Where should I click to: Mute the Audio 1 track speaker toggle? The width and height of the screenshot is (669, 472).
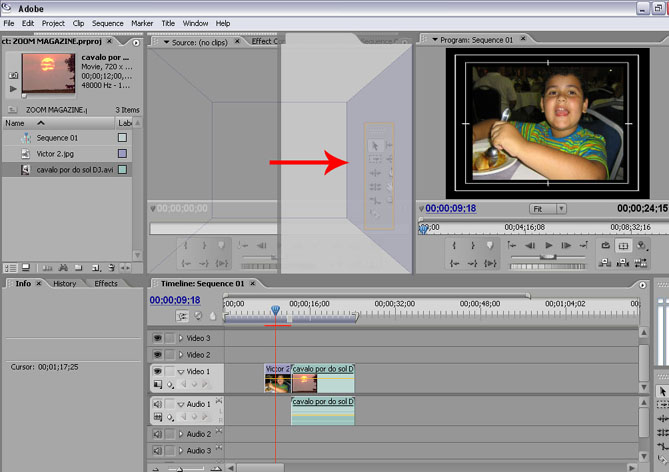click(x=157, y=404)
